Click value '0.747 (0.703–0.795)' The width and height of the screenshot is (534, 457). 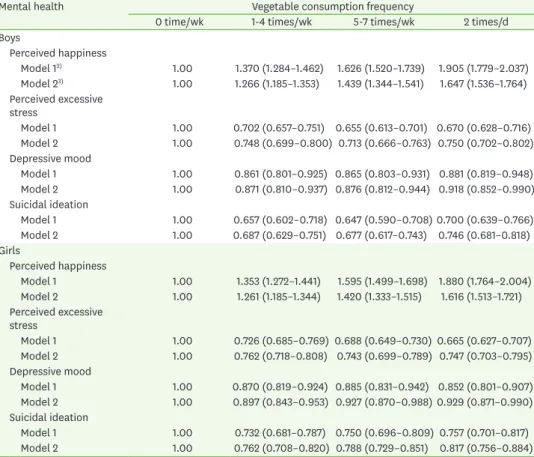point(486,356)
